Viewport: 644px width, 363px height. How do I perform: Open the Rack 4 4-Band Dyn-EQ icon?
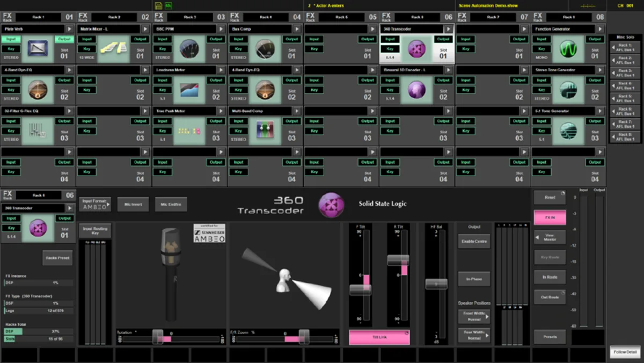pos(265,90)
